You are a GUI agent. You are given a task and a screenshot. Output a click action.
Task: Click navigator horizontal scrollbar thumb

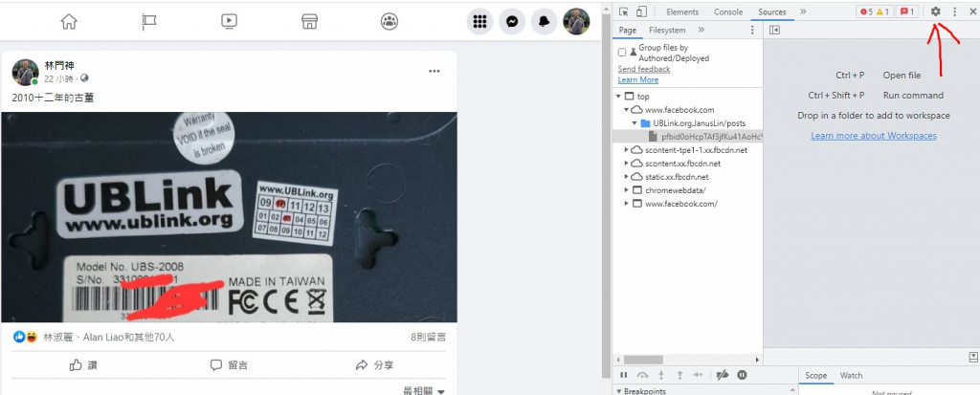click(643, 360)
